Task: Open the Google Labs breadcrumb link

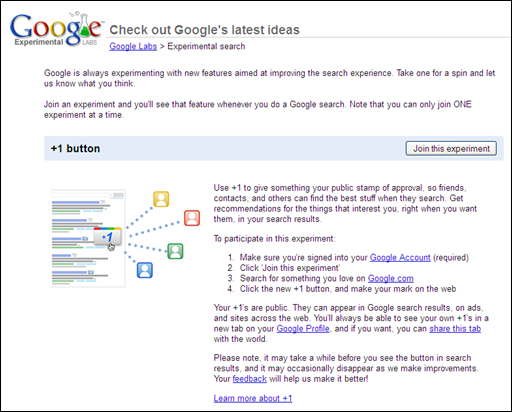Action: click(133, 46)
